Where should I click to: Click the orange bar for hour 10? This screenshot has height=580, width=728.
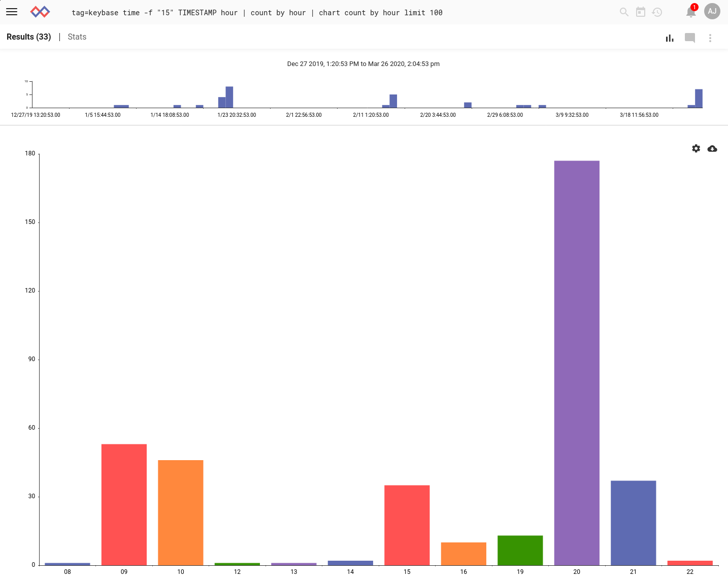[181, 512]
